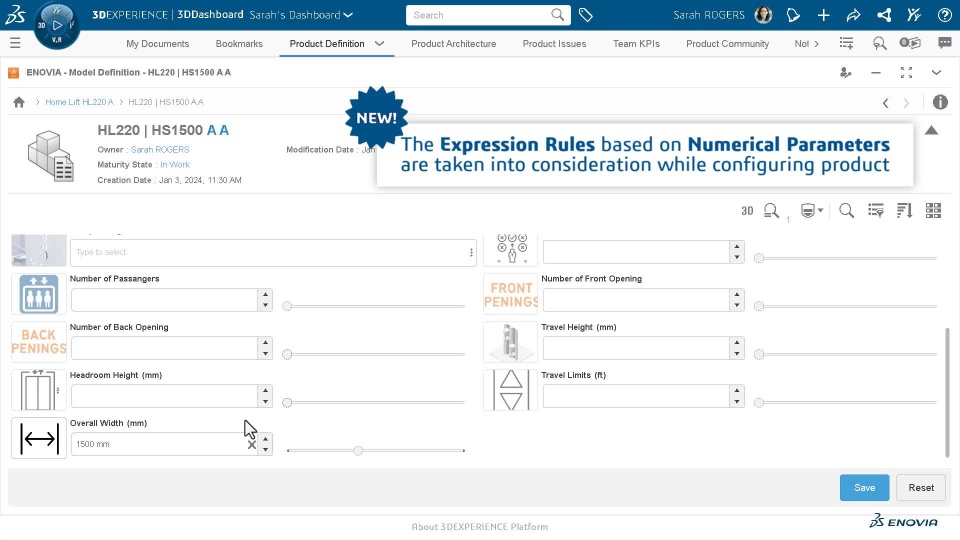Open the Product Community tab
The height and width of the screenshot is (540, 960).
click(727, 43)
